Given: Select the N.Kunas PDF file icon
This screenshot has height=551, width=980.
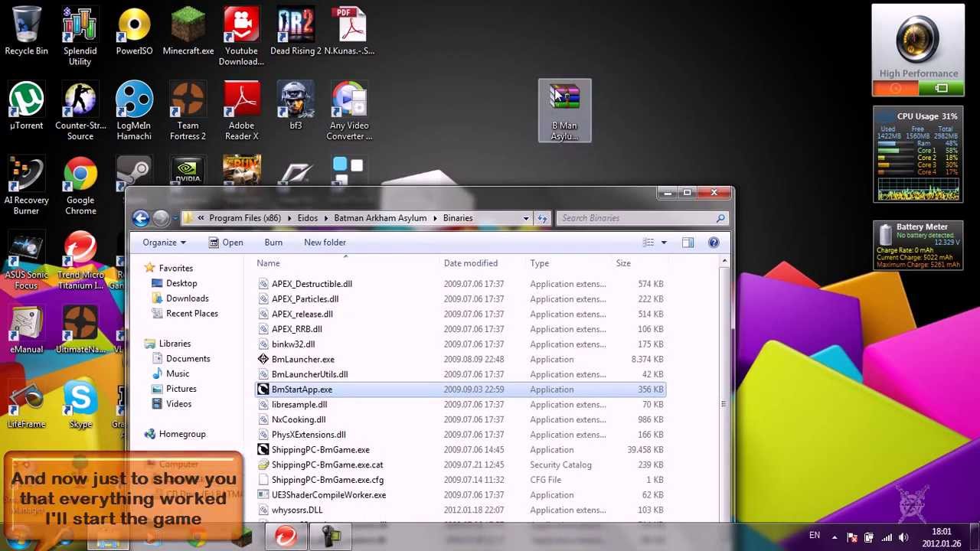Looking at the screenshot, I should (x=349, y=31).
